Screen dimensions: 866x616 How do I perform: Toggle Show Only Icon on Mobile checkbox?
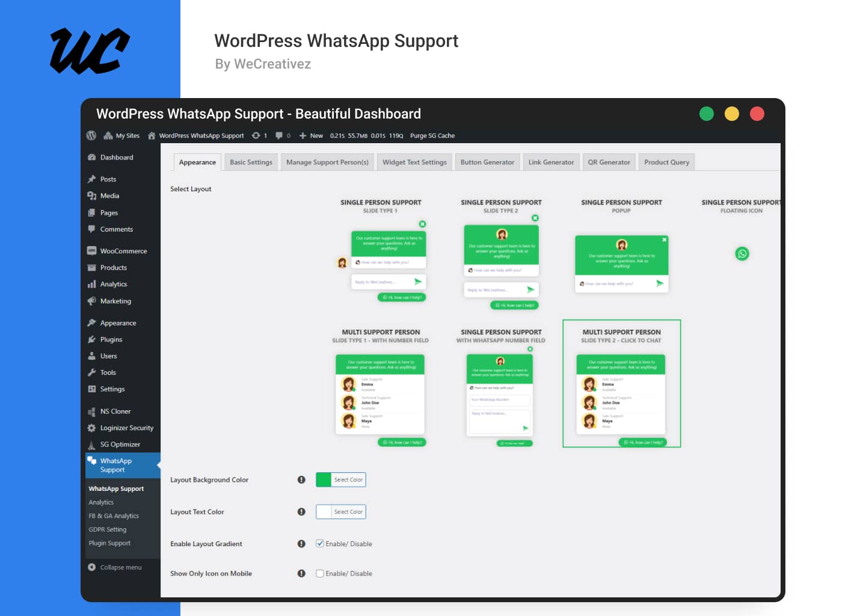[320, 573]
